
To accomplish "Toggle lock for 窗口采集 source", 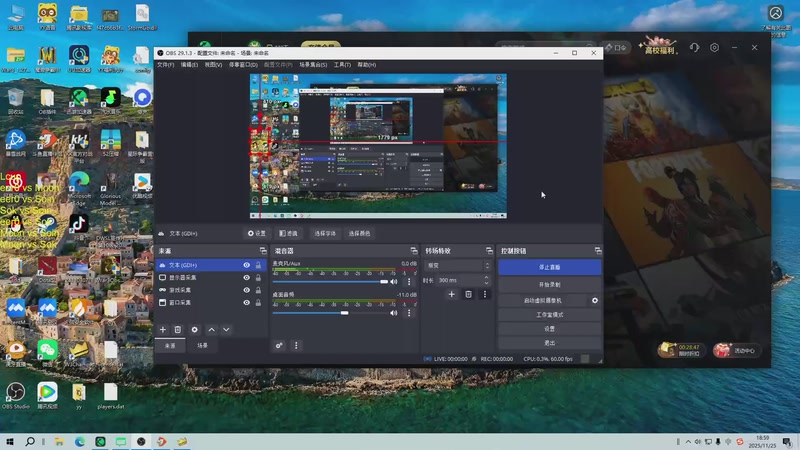I will 258,303.
